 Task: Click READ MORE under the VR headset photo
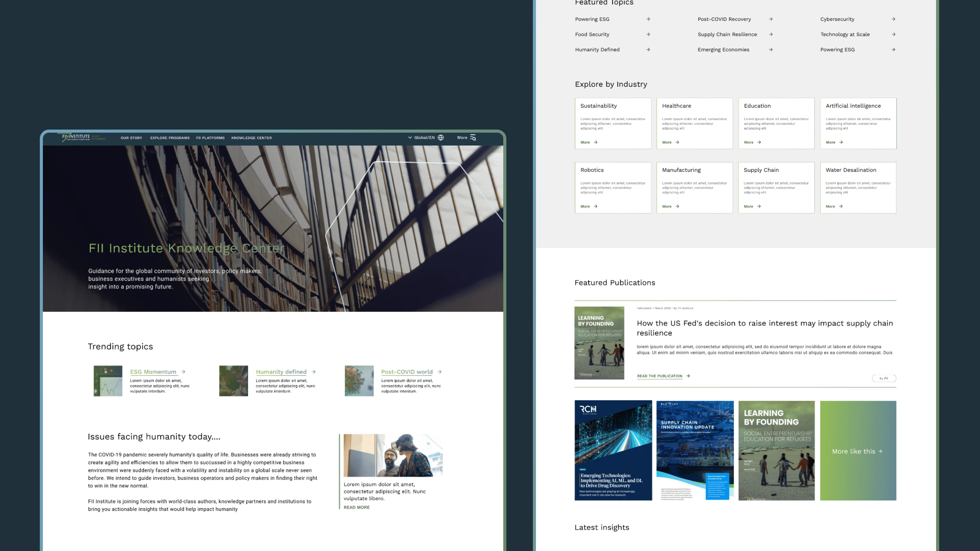coord(357,507)
